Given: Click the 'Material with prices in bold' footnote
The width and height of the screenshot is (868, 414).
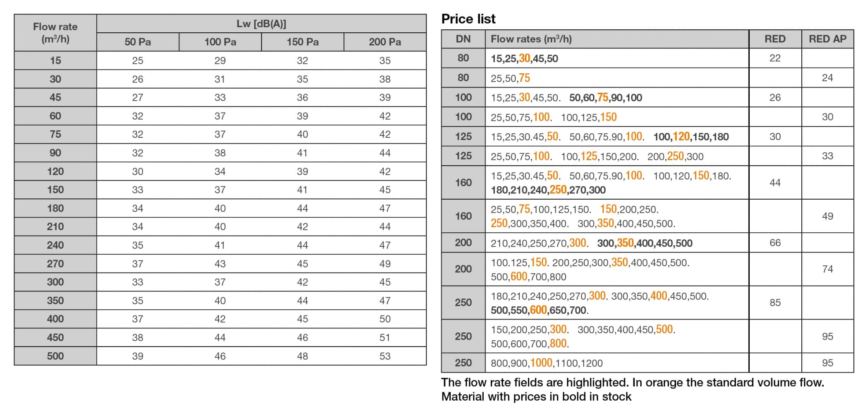Looking at the screenshot, I should point(536,397).
